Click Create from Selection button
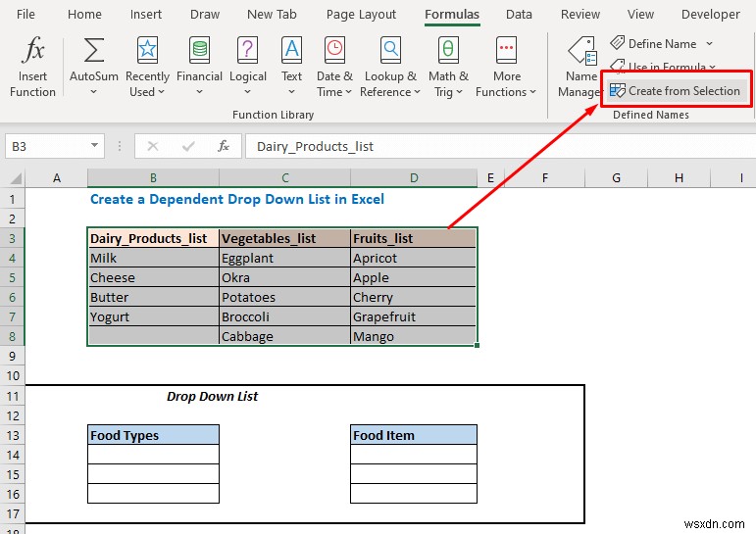Screen dimensions: 756x534 [x=675, y=91]
